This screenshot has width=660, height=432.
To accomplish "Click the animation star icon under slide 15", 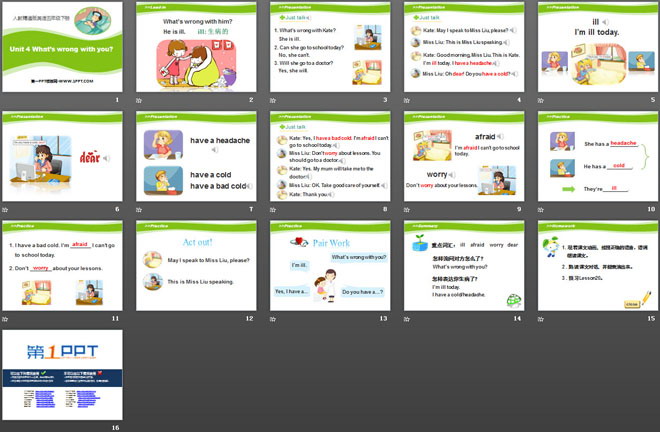I will point(540,319).
